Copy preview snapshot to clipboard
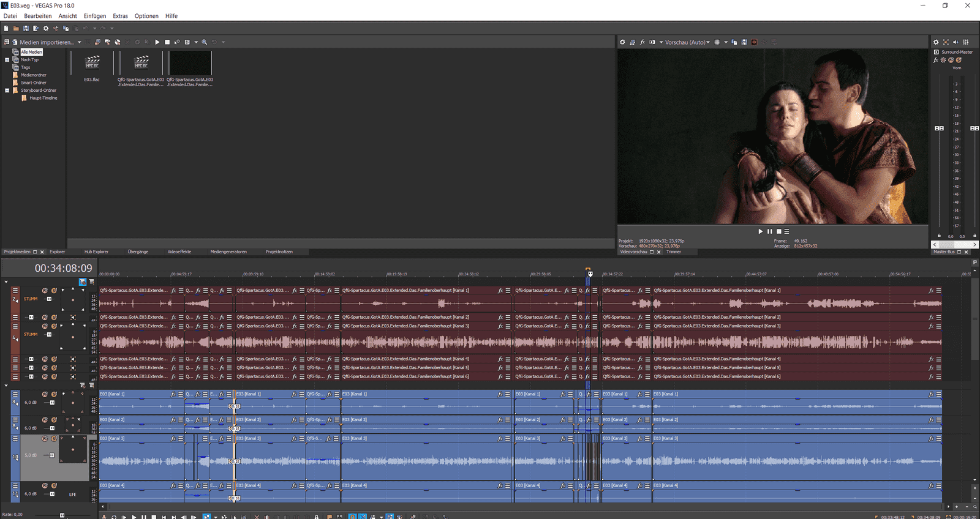The image size is (980, 519). coord(734,42)
